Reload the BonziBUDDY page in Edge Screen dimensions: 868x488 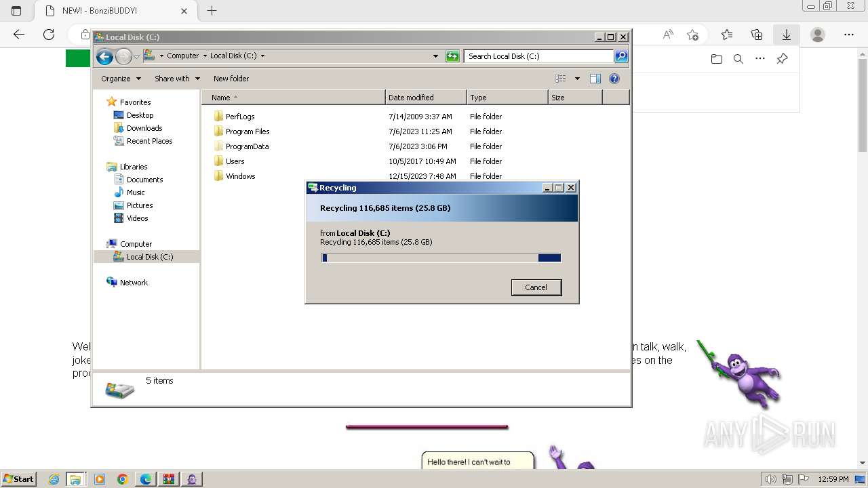click(x=49, y=35)
